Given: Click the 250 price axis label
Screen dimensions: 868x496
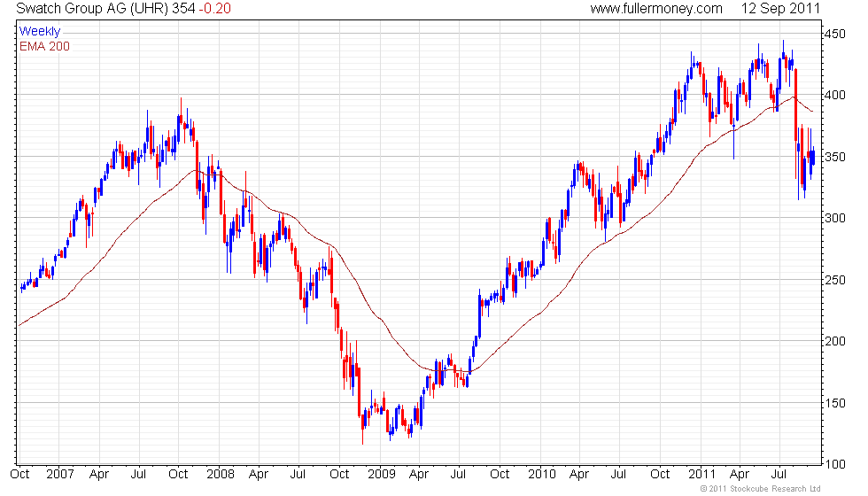Looking at the screenshot, I should point(834,280).
